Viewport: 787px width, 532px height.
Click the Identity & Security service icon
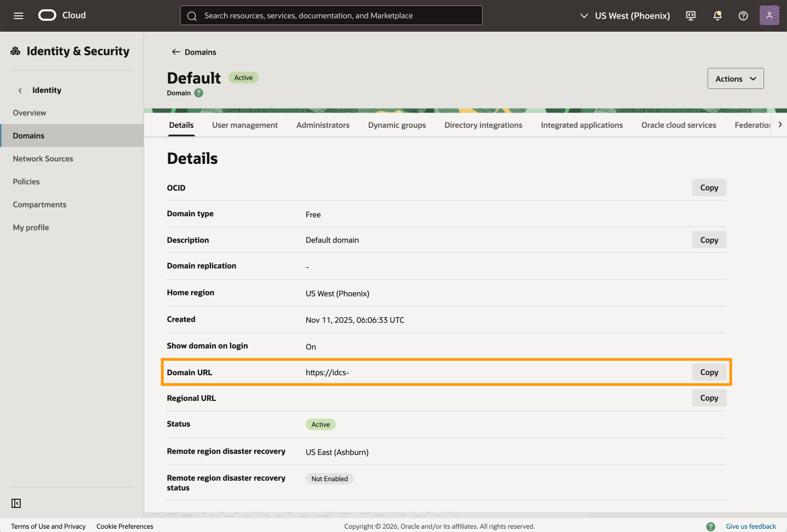point(16,51)
